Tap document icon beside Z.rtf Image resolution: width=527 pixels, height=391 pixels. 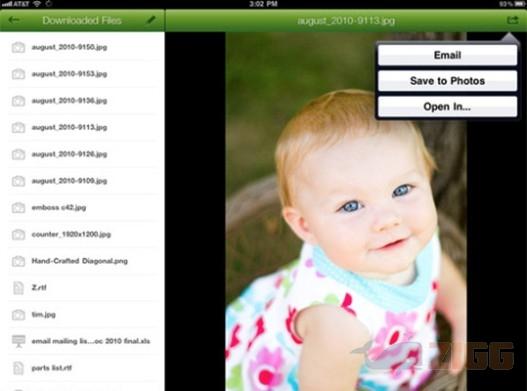(x=18, y=288)
